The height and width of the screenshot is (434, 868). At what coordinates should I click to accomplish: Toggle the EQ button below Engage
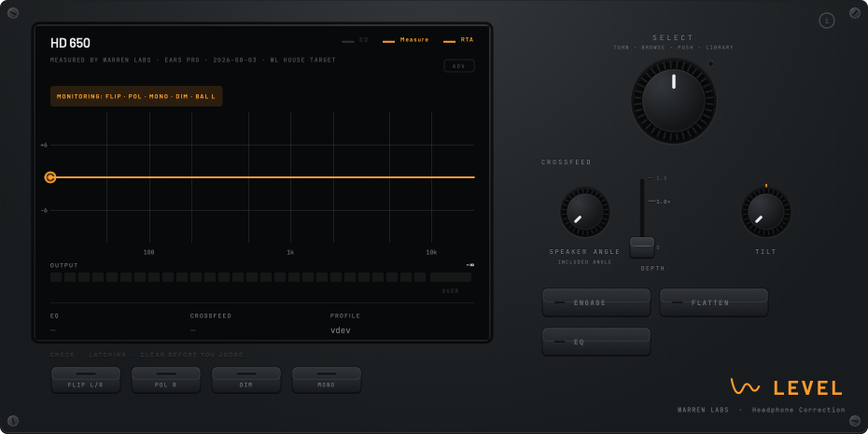tap(596, 342)
